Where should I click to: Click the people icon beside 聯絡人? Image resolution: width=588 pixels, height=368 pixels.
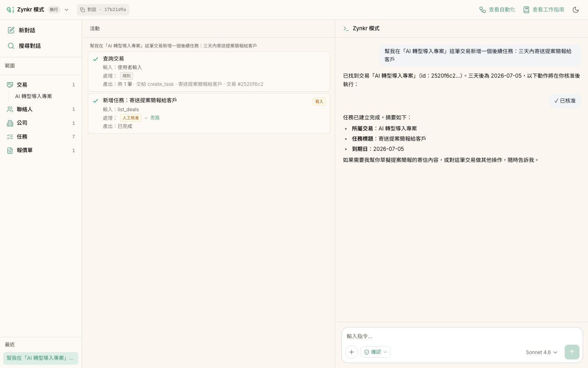click(10, 109)
